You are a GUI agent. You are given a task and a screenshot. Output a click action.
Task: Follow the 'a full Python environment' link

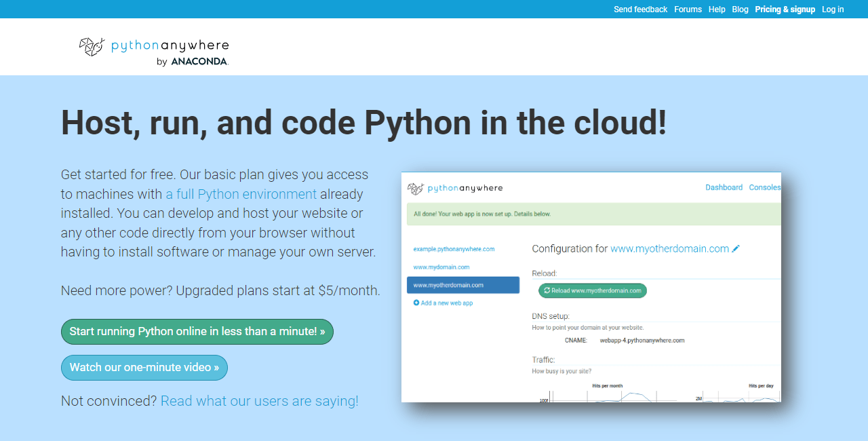click(x=241, y=194)
